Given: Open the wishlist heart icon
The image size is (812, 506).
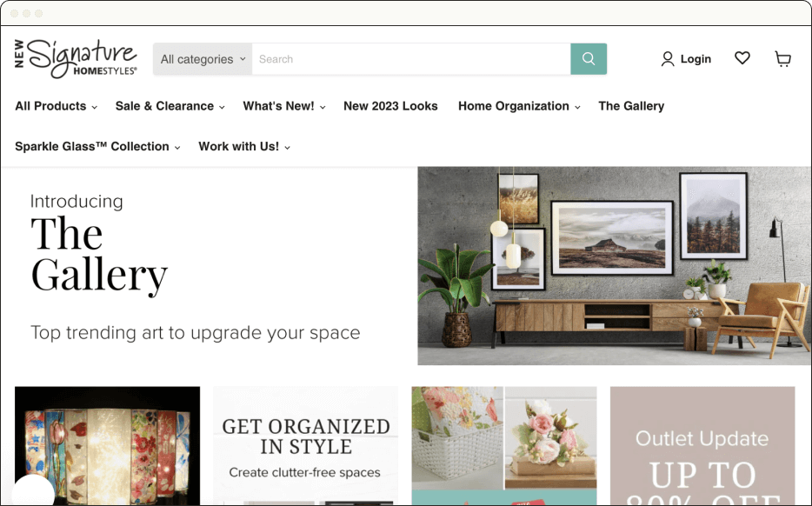Looking at the screenshot, I should pos(742,58).
